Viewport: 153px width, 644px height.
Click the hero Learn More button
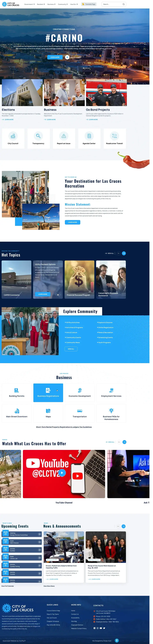(x=55, y=57)
